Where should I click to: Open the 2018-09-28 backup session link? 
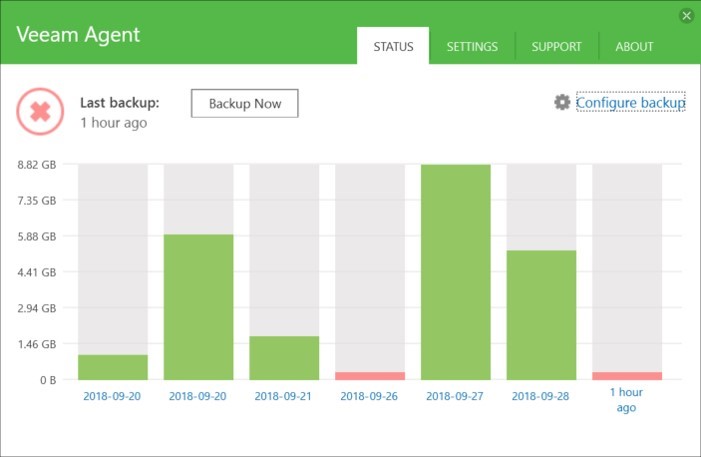pos(541,396)
